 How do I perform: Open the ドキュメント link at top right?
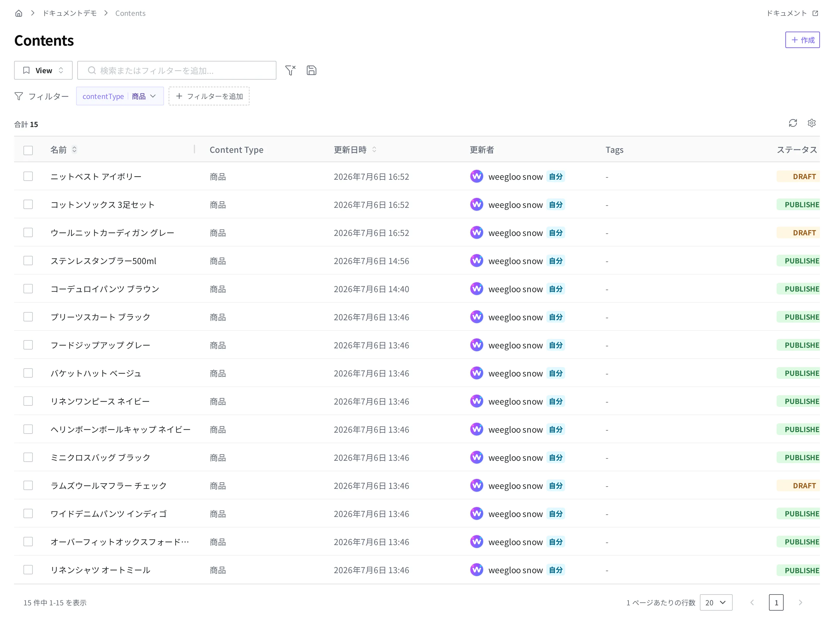792,13
